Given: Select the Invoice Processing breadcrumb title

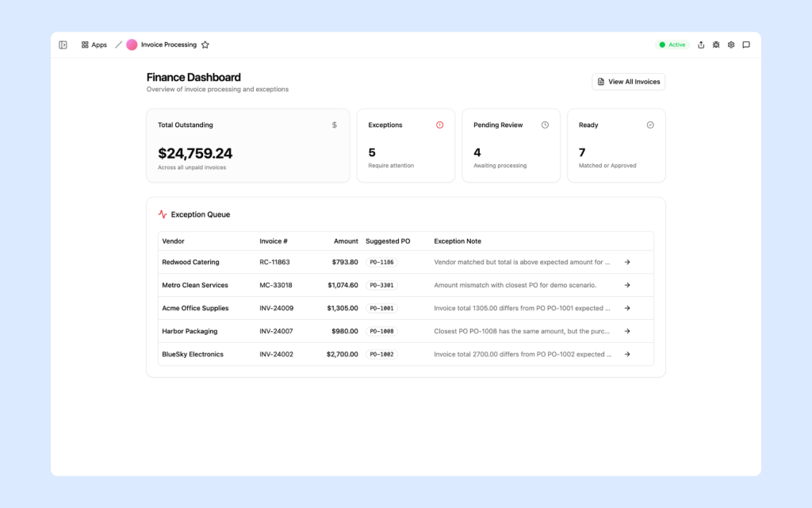Looking at the screenshot, I should (x=169, y=44).
